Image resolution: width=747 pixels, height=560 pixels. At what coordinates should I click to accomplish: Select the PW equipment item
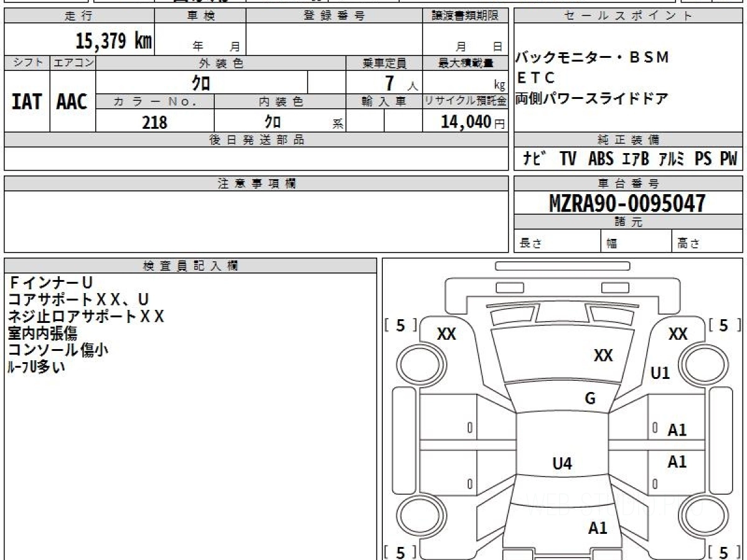pyautogui.click(x=728, y=159)
